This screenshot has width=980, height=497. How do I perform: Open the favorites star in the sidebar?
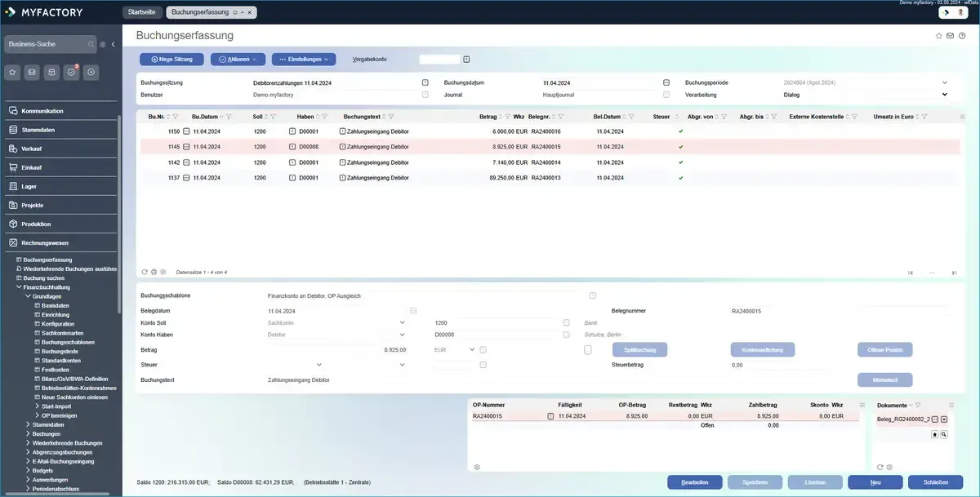(x=12, y=72)
